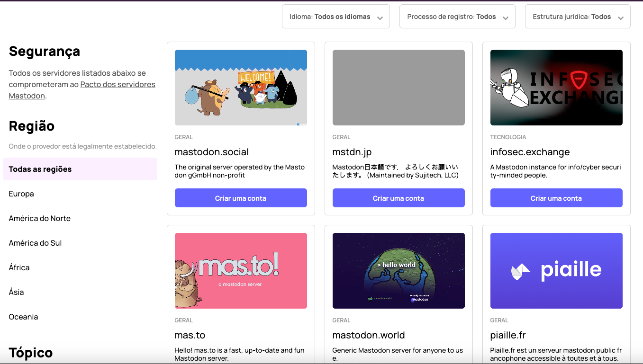Click the text 'Onde o provedor está legalmente estabelecido.'
The image size is (643, 364).
pos(82,146)
